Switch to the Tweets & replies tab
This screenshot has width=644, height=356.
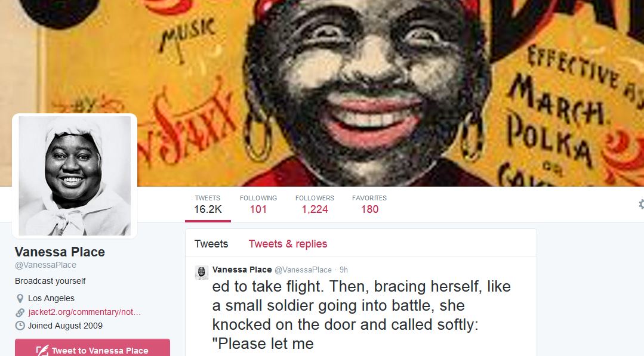coord(288,244)
